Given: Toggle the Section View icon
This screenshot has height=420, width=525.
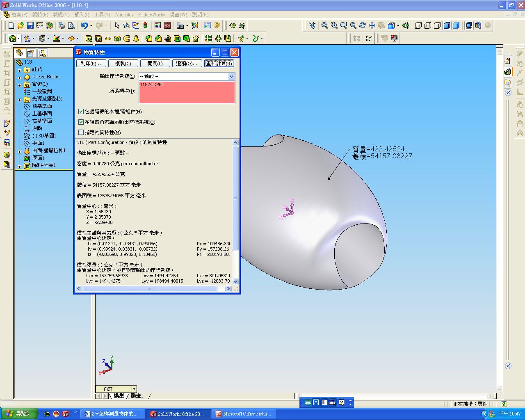Looking at the screenshot, I should 478,25.
